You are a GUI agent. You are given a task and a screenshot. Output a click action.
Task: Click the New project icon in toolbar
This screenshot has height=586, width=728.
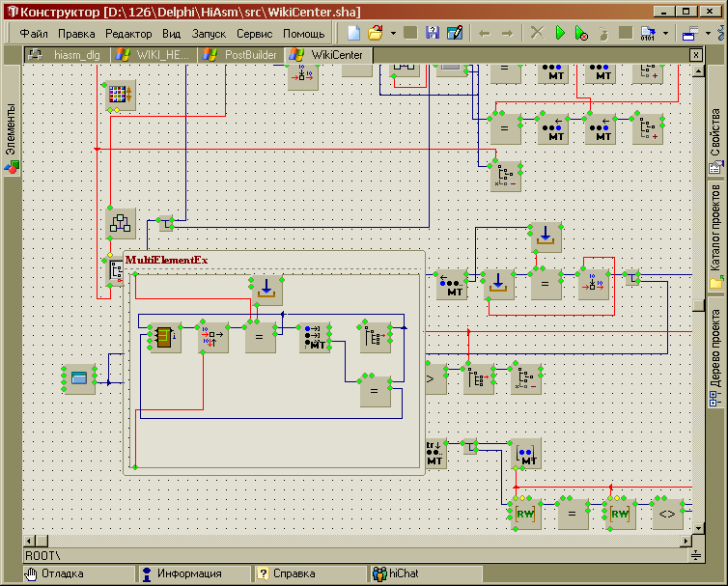354,33
